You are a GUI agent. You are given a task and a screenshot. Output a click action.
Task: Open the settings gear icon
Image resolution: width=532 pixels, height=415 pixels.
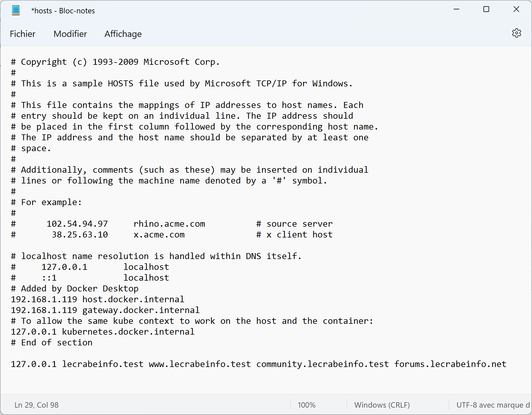pos(516,33)
